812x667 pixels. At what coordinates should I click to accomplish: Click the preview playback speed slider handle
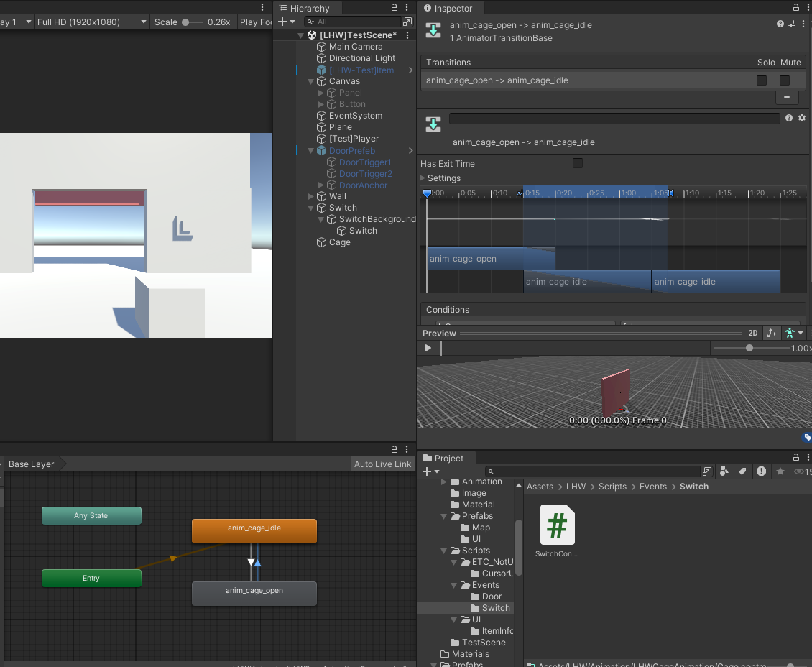[749, 348]
